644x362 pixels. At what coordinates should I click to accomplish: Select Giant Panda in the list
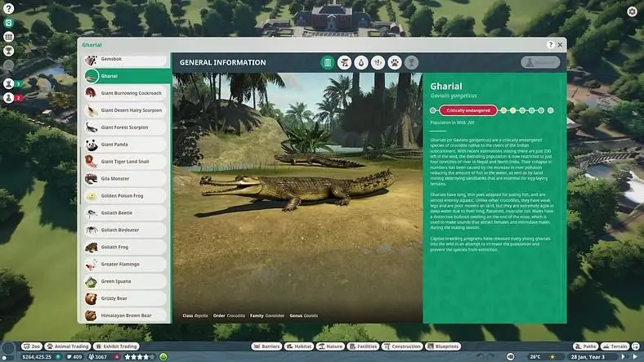tap(126, 145)
